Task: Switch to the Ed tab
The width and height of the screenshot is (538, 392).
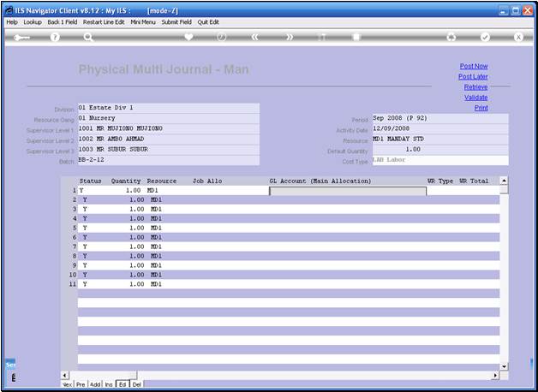Action: pyautogui.click(x=123, y=384)
